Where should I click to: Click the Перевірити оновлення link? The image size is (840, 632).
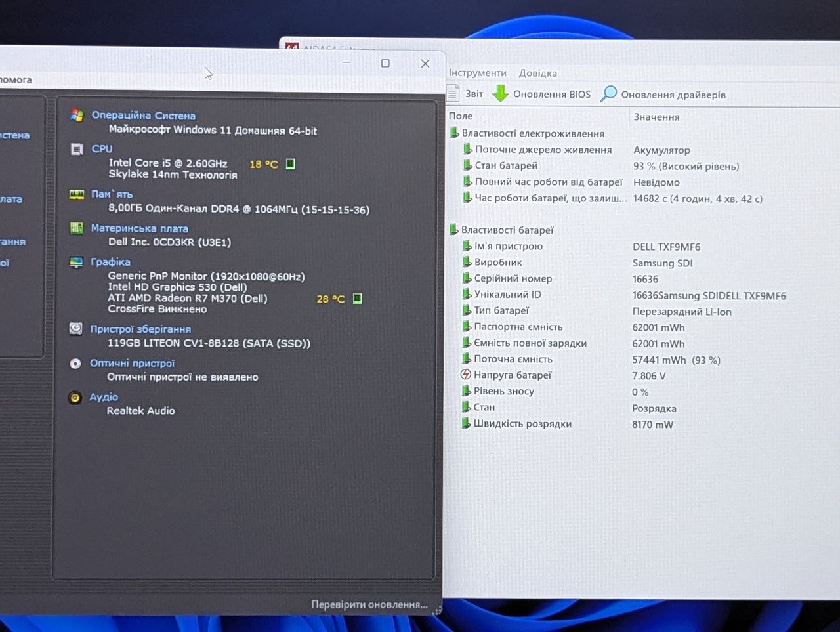pos(369,604)
